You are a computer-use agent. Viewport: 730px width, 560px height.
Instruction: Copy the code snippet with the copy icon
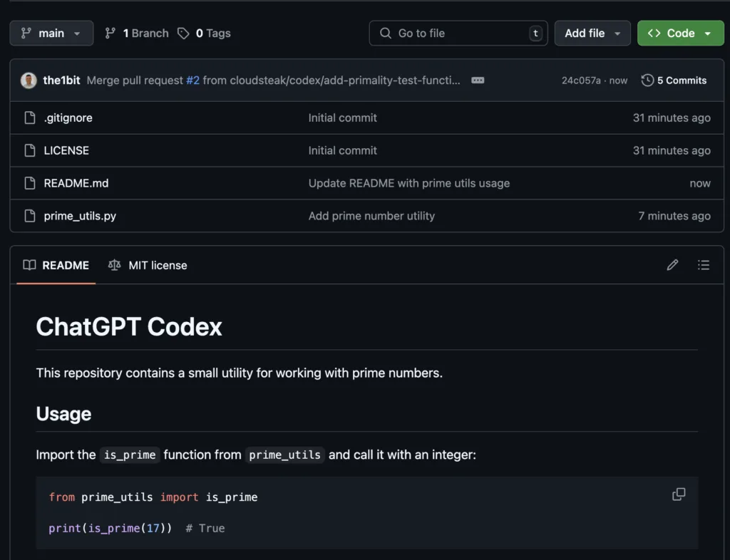(679, 494)
